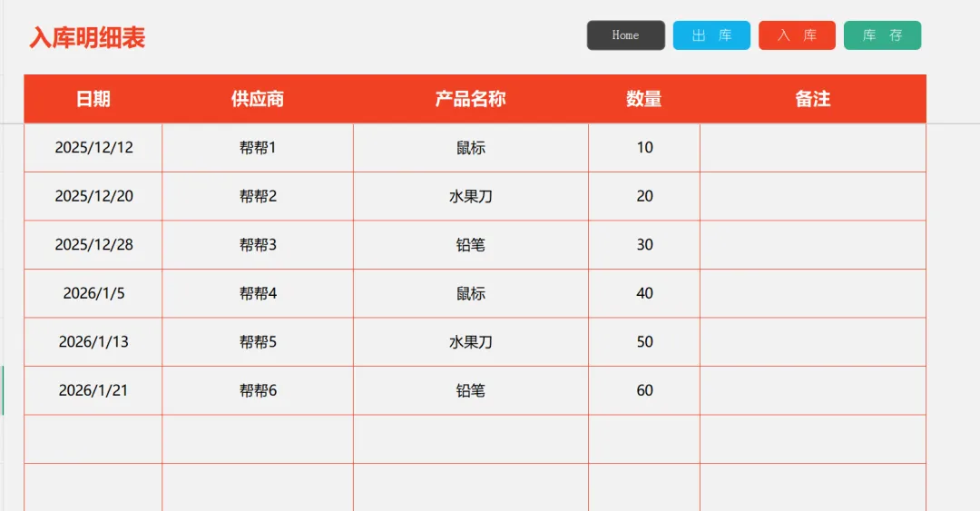Go to the 库存 button
Viewport: 980px width, 511px height.
[x=883, y=35]
